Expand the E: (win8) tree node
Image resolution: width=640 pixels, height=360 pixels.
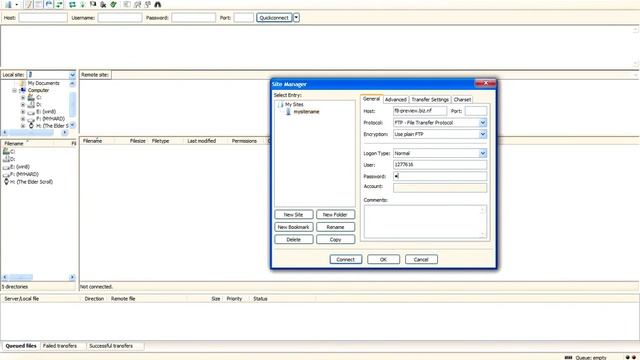[23, 111]
